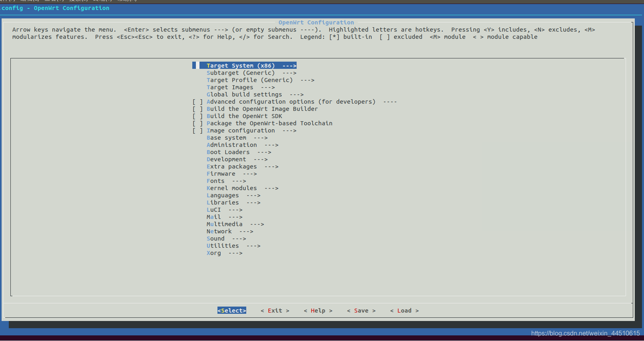
Task: Open the Subtarget (Generic) submenu
Action: (x=251, y=73)
